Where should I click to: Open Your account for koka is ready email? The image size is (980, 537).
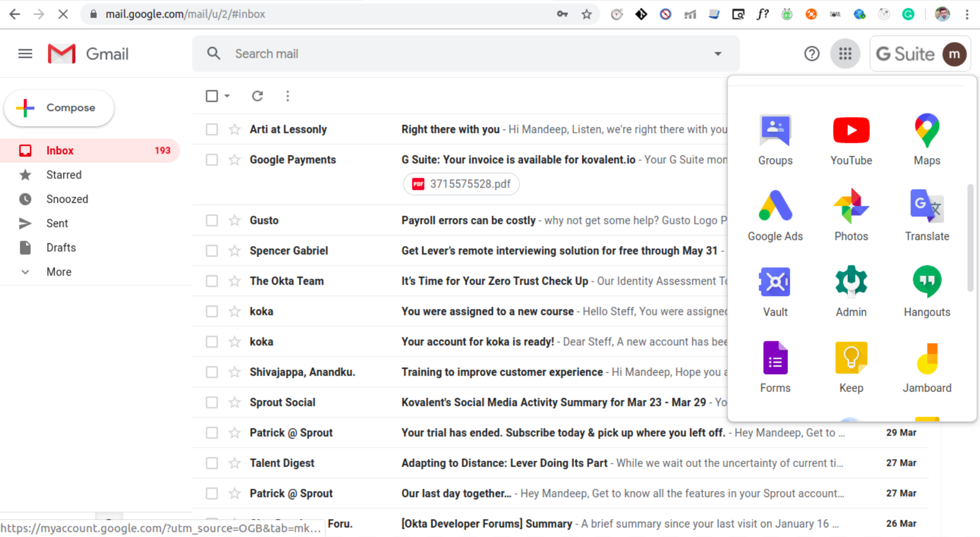click(x=478, y=342)
